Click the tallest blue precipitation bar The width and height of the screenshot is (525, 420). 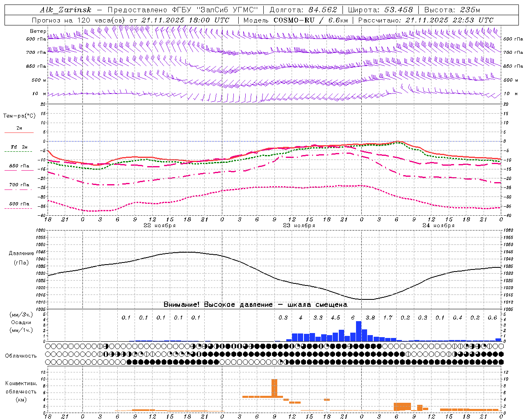click(x=358, y=331)
